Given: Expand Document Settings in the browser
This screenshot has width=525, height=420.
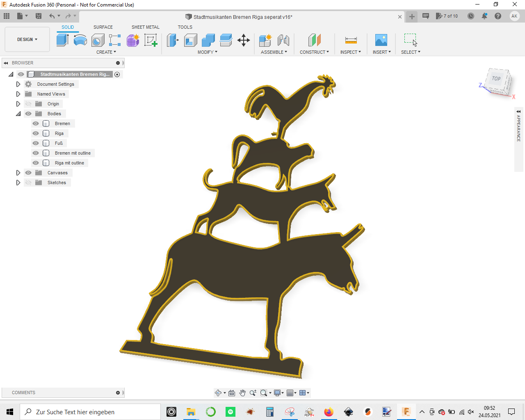Looking at the screenshot, I should click(x=18, y=84).
